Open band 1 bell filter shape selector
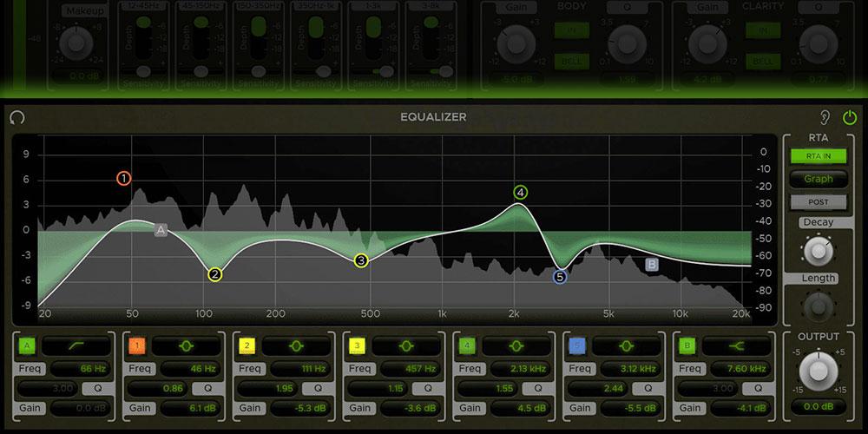The height and width of the screenshot is (434, 868). coord(187,346)
